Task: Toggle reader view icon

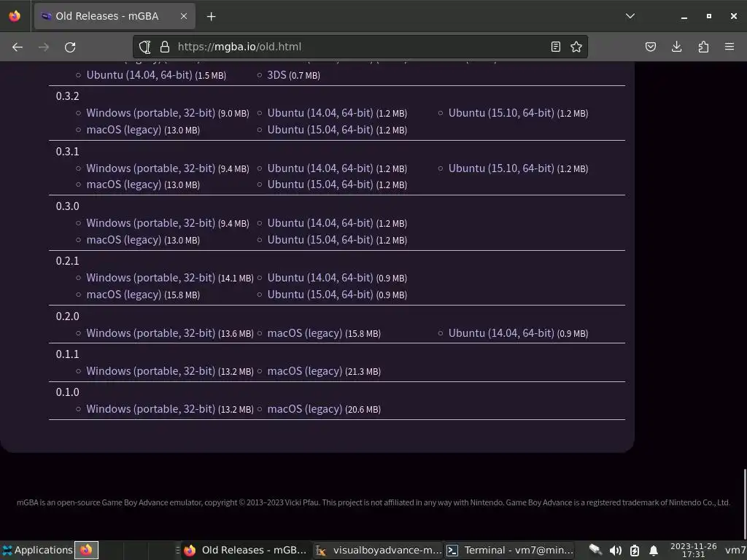Action: (555, 47)
